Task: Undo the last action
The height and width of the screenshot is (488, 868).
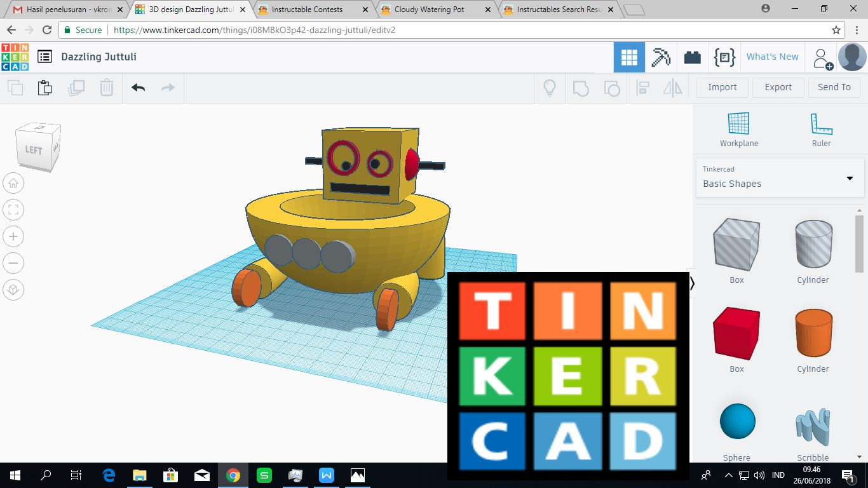Action: pos(137,87)
